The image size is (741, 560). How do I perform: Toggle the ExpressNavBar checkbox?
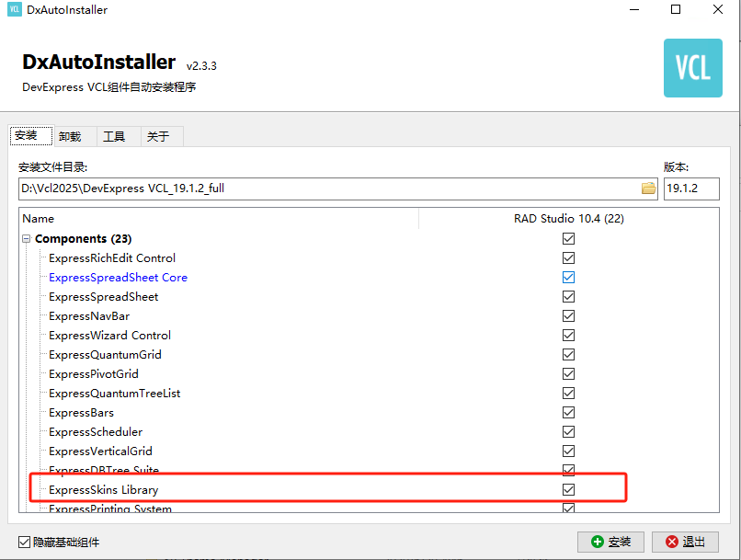tap(568, 316)
